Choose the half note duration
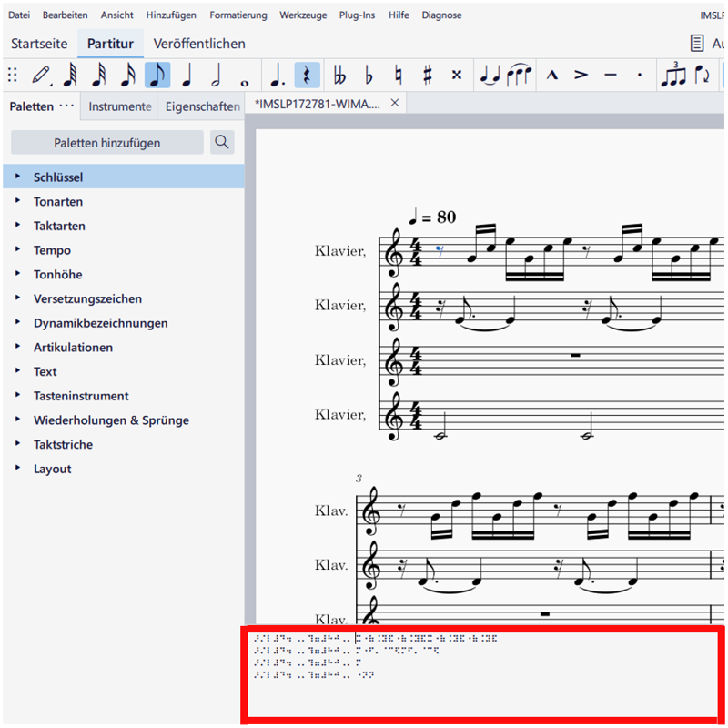 (216, 75)
